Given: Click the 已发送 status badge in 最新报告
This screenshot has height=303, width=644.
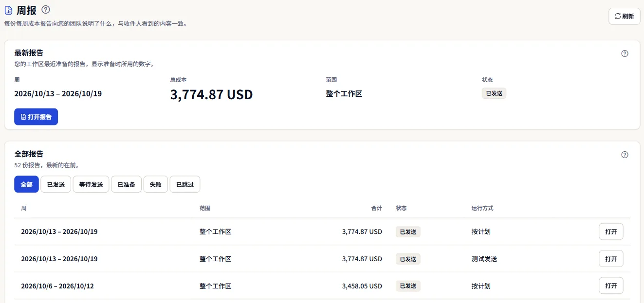Looking at the screenshot, I should 494,93.
